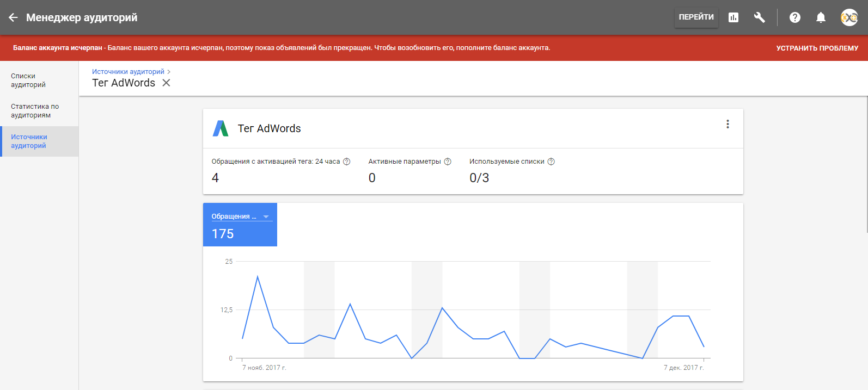Click the Менеджер аудиторий title
The width and height of the screenshot is (868, 390).
[x=82, y=17]
